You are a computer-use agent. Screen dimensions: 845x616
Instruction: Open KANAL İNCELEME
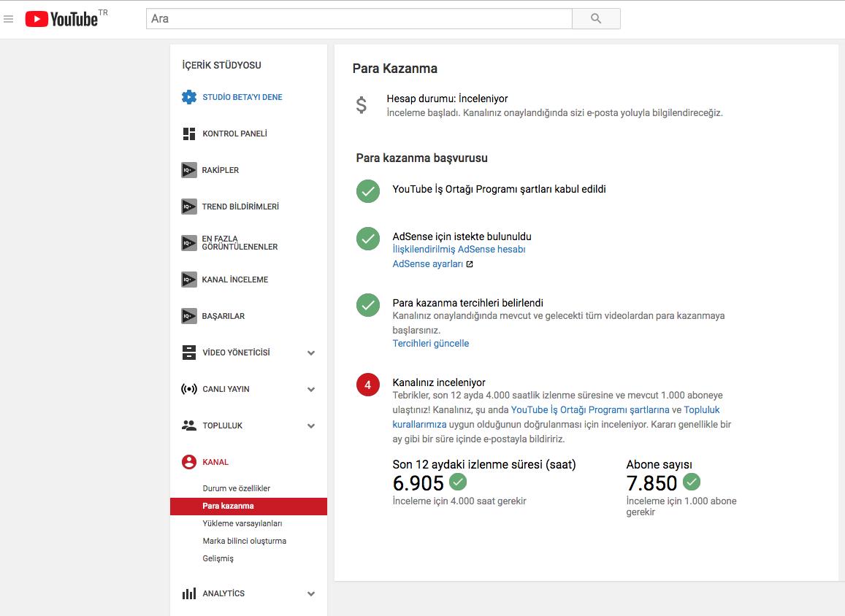pos(235,280)
